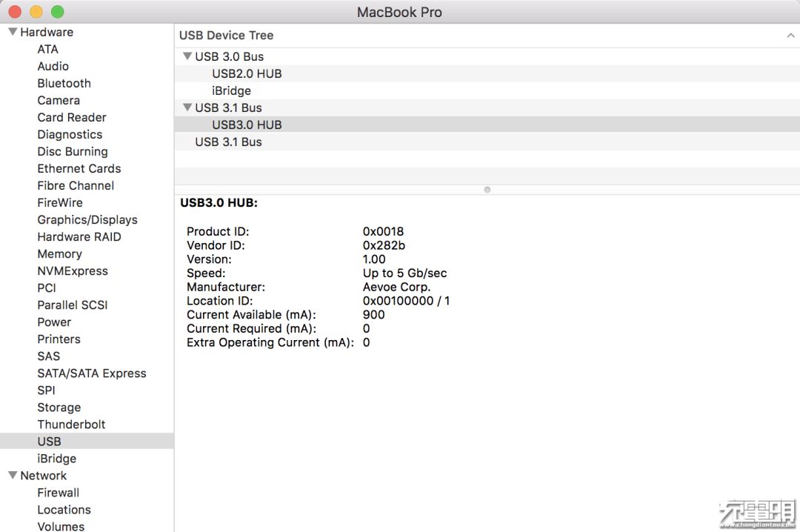Image resolution: width=800 pixels, height=532 pixels.
Task: Select Audio in the sidebar
Action: pyautogui.click(x=53, y=66)
